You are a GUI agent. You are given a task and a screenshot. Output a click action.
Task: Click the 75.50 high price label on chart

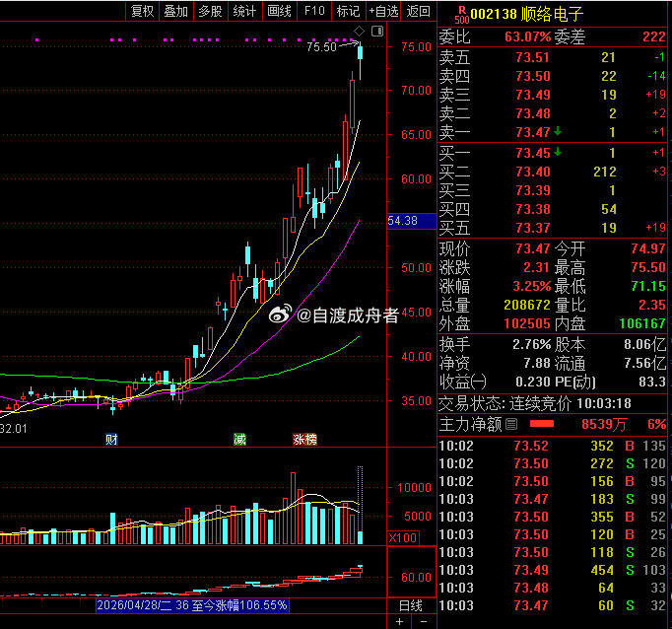click(x=321, y=46)
